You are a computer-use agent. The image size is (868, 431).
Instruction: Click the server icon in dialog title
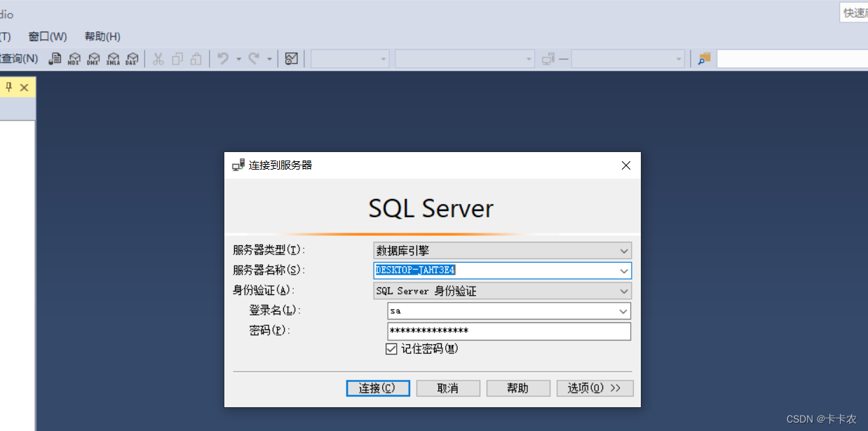(x=238, y=165)
